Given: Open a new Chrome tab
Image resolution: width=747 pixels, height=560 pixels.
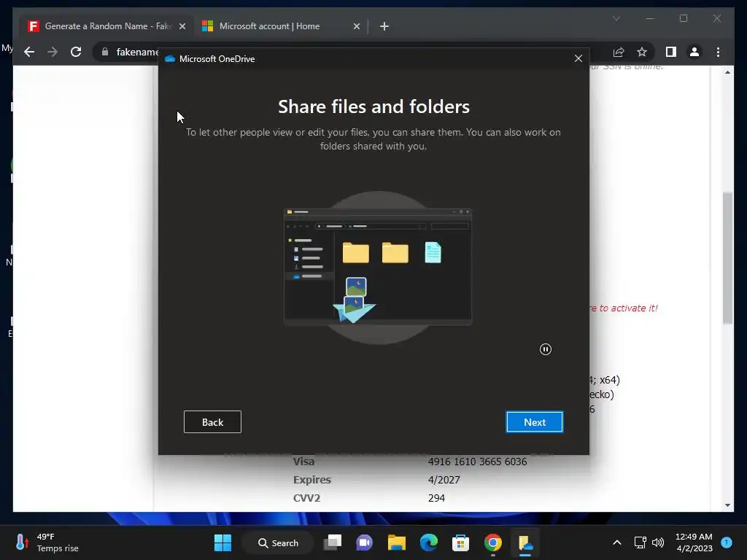Looking at the screenshot, I should click(384, 26).
